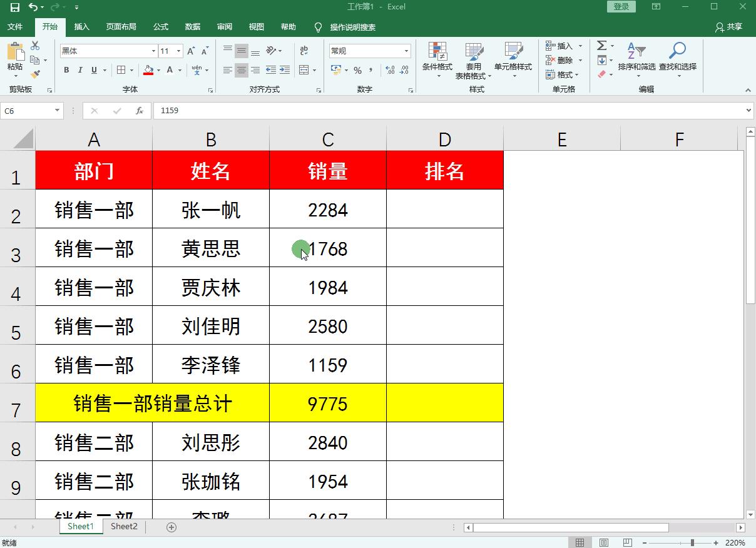
Task: Toggle bold formatting with the B button
Action: coord(66,70)
